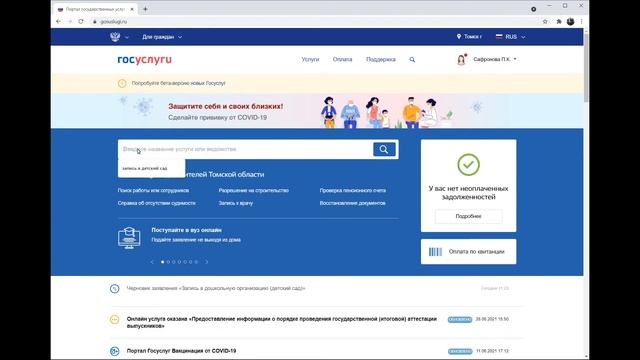Open the Оплата menu
Image resolution: width=640 pixels, height=360 pixels.
(342, 59)
